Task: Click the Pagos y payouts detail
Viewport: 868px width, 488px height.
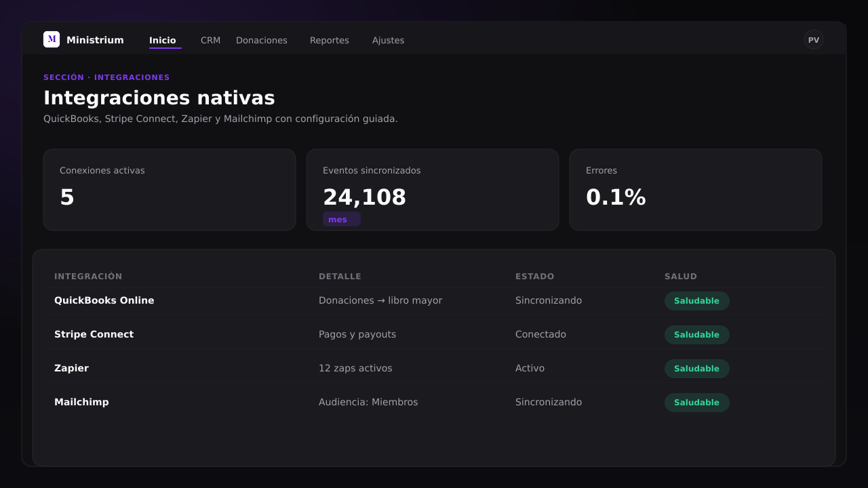Action: (357, 334)
